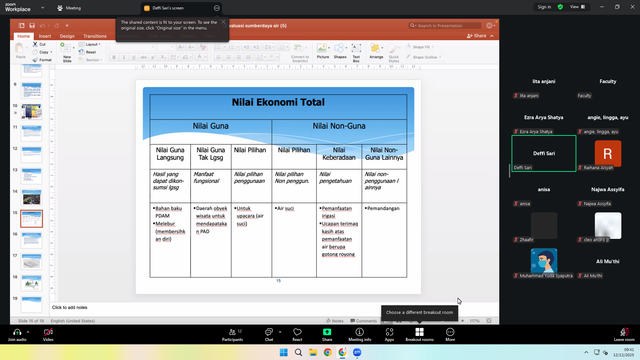Click the Cut scissors icon
Screen dimensions: 640x360
pos(36,44)
